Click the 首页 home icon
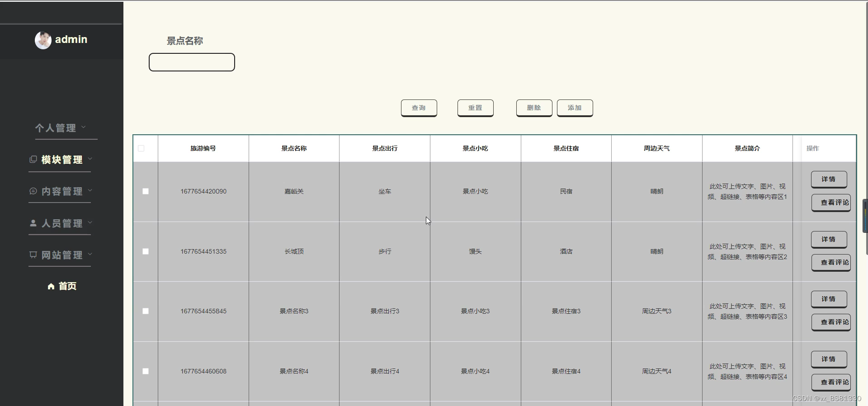The width and height of the screenshot is (868, 406). pos(51,286)
